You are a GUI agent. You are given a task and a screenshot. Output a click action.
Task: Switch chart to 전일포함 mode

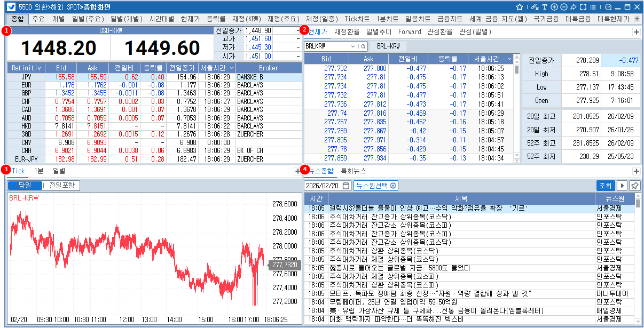click(62, 185)
